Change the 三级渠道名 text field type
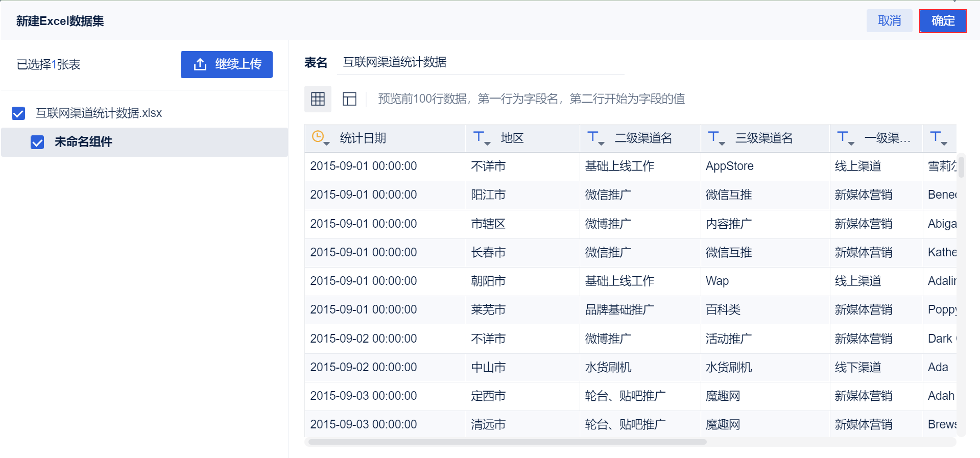 [716, 138]
